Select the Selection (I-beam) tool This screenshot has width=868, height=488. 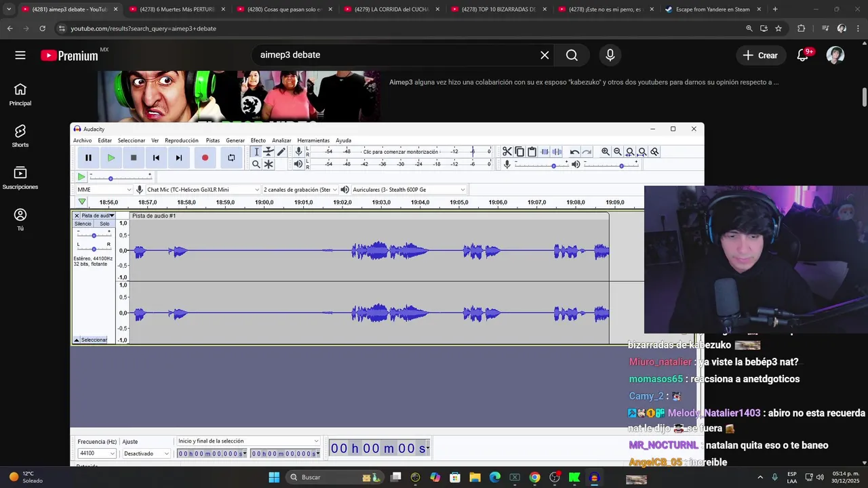coord(256,152)
